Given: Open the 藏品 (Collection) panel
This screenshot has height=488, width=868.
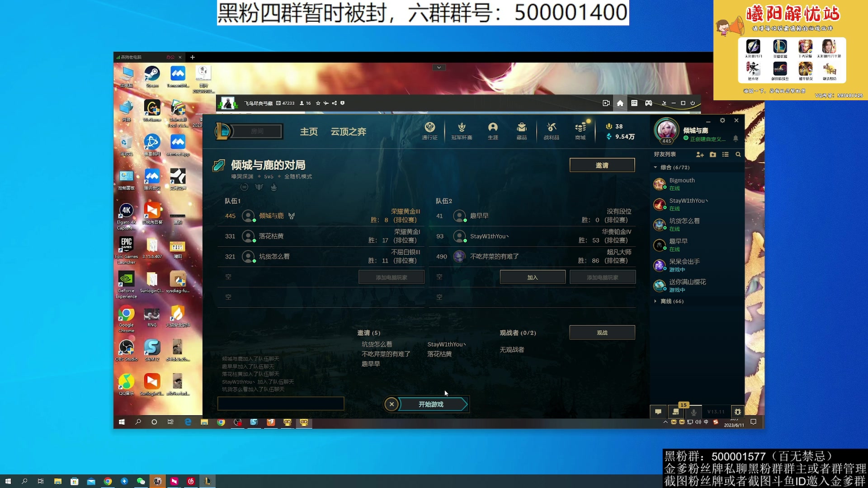Looking at the screenshot, I should (x=522, y=131).
